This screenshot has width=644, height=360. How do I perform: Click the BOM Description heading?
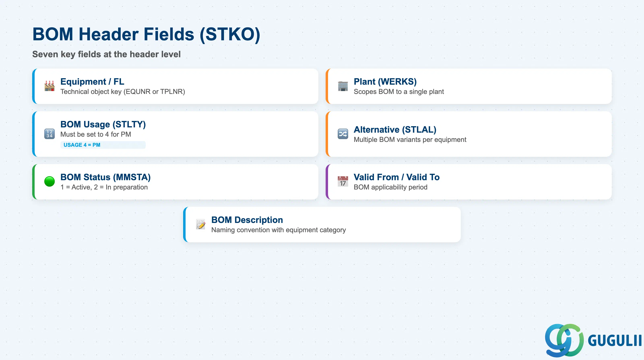coord(247,220)
